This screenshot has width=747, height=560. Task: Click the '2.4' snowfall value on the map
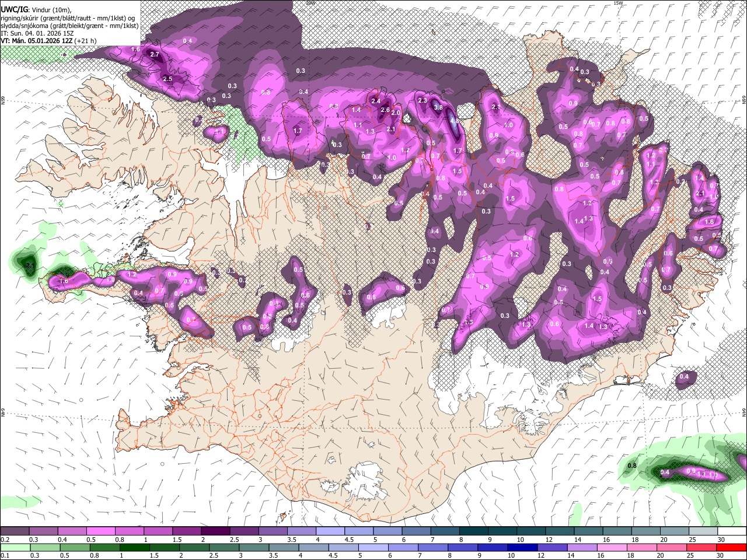click(376, 101)
